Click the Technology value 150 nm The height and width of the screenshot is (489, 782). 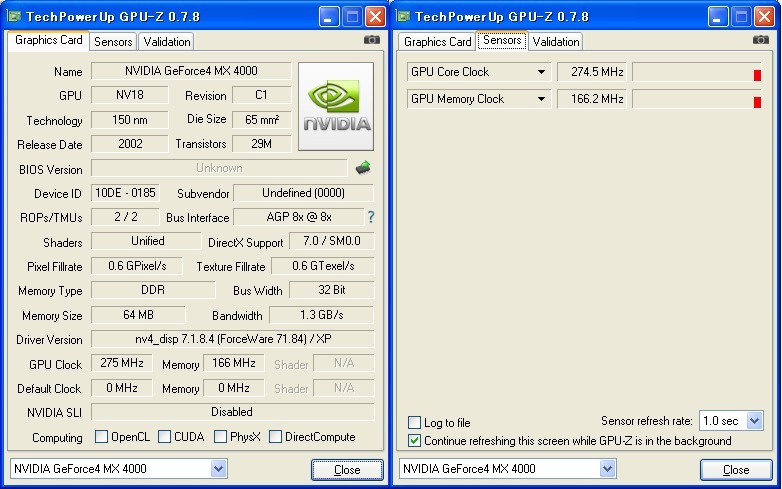(x=130, y=120)
